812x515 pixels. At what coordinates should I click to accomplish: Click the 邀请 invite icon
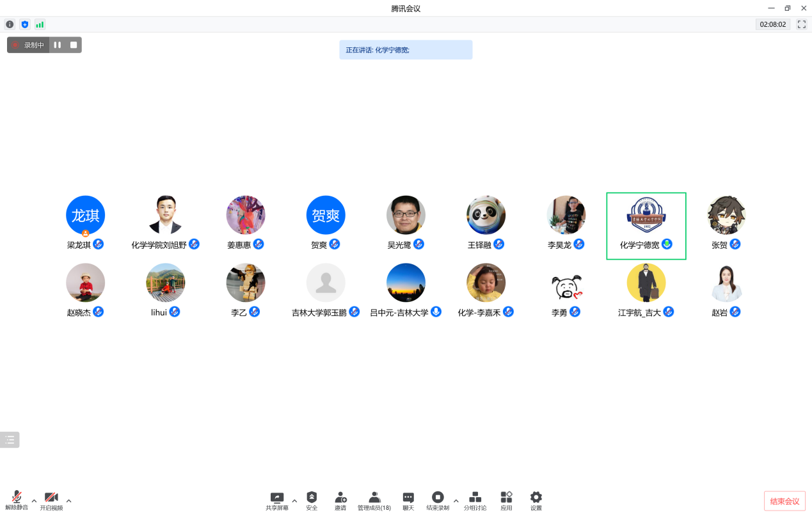coord(340,498)
